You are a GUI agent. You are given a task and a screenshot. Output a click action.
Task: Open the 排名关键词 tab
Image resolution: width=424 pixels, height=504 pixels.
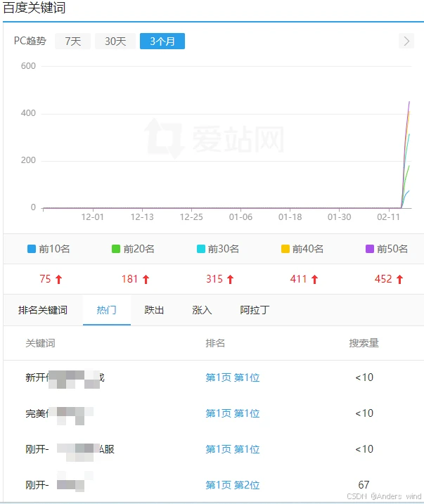coord(43,310)
